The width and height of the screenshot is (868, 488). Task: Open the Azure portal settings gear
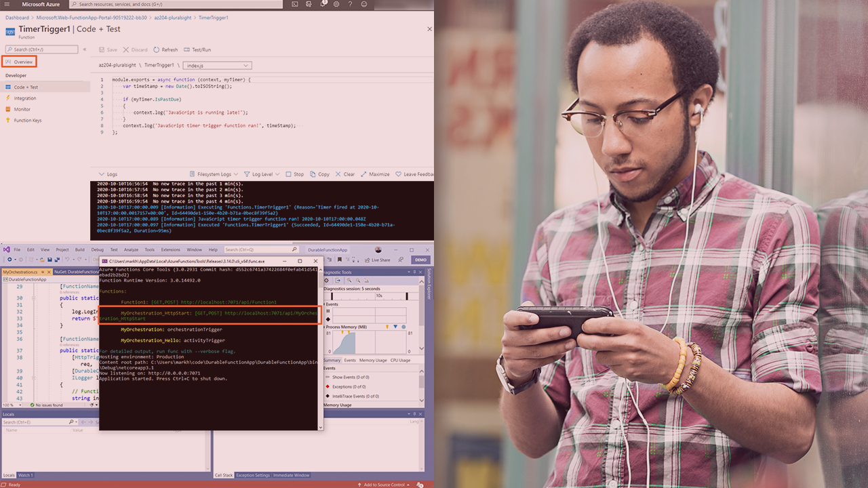(x=337, y=4)
